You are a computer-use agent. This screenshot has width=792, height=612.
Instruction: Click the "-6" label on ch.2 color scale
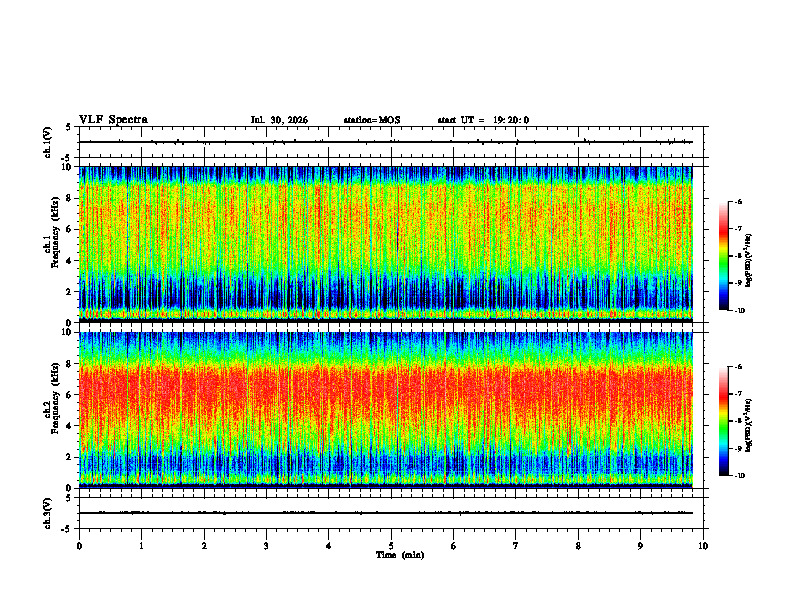[737, 367]
